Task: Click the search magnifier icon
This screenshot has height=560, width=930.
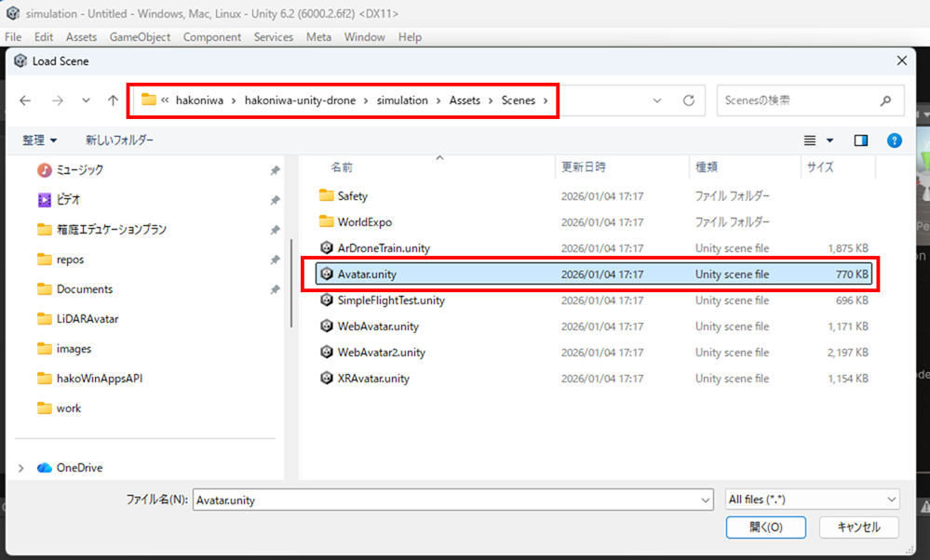Action: pos(885,100)
